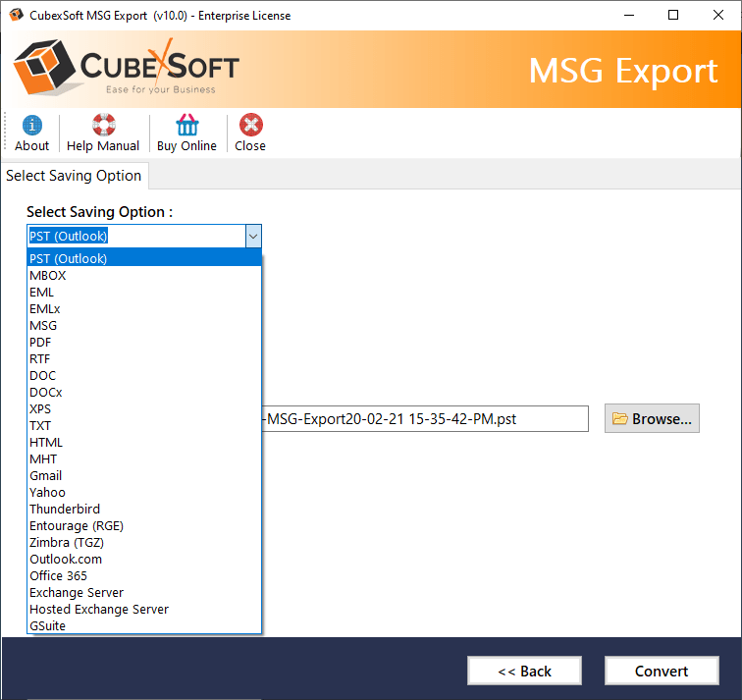Select Office 365 saving option
Screen dimensions: 742x700
(58, 576)
